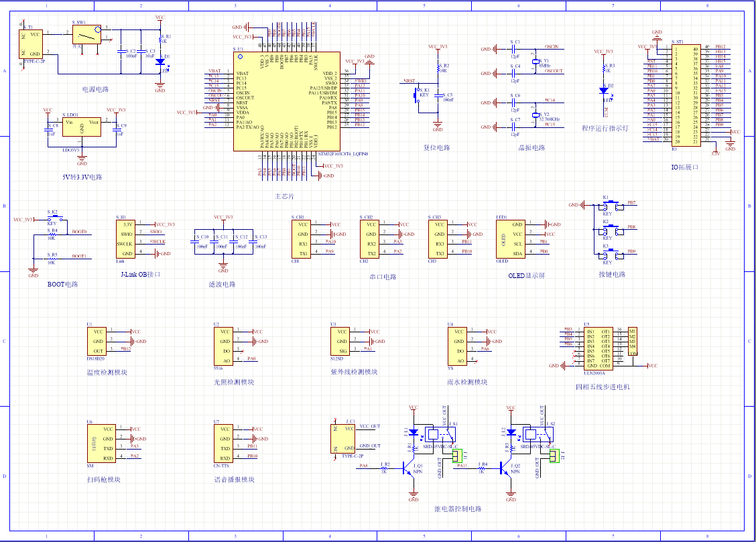756x542 pixels.
Task: Select the S_SW1 power switch component
Action: click(x=86, y=35)
